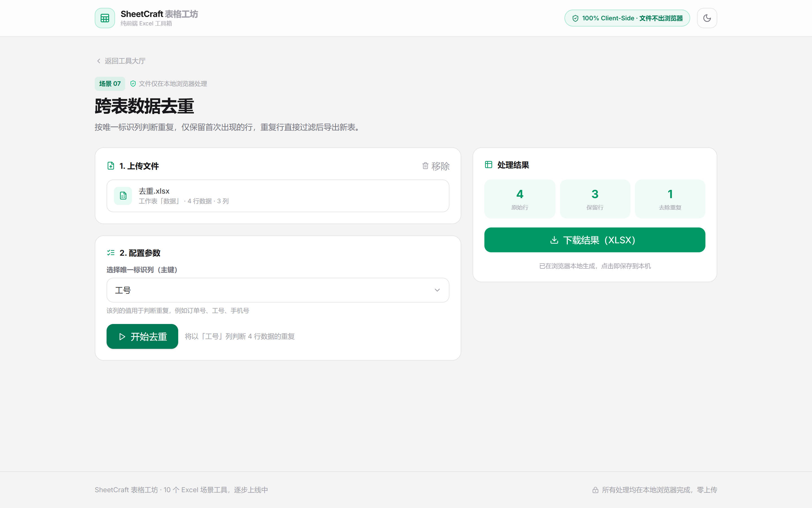Click the SheetCraft spreadsheet logo icon
Image resolution: width=812 pixels, height=508 pixels.
(105, 18)
